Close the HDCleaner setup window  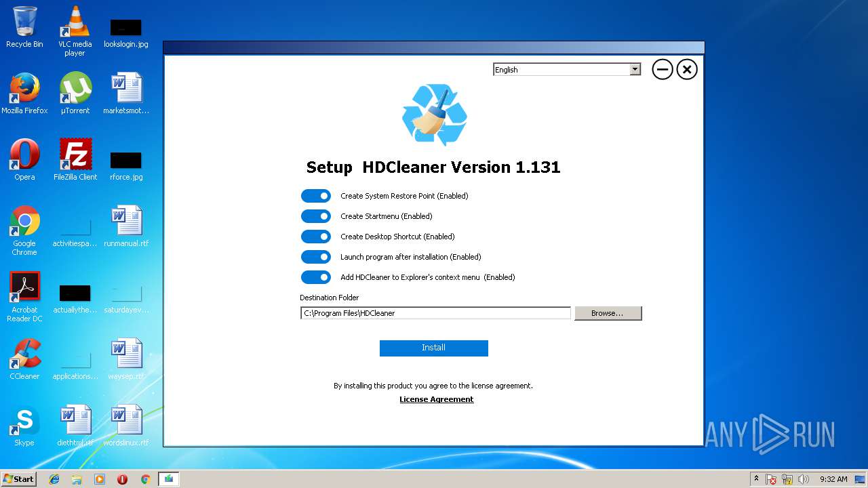point(687,69)
